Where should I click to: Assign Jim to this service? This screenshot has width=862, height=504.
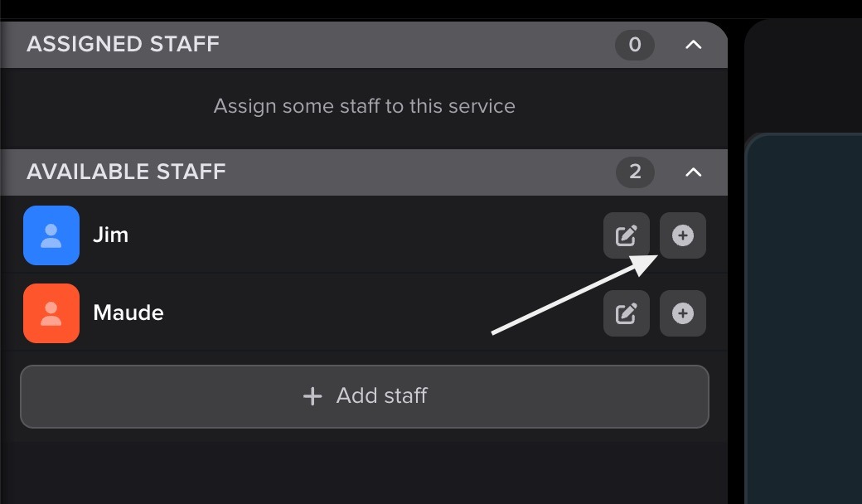pyautogui.click(x=682, y=235)
